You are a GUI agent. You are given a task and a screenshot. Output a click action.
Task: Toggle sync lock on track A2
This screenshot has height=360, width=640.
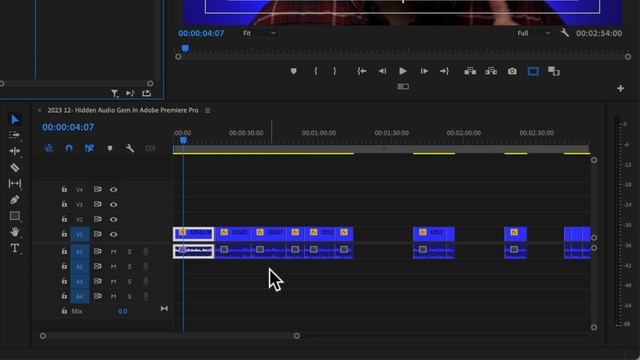tap(97, 267)
